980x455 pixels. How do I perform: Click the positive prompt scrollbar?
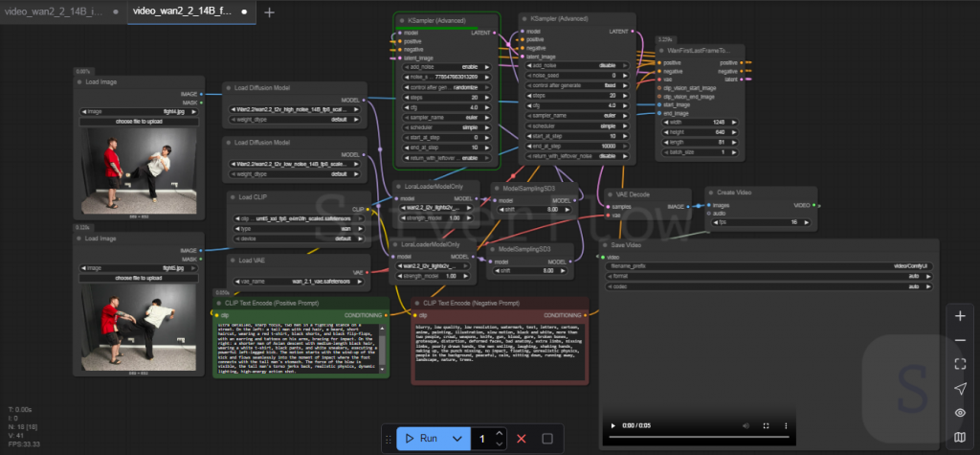[x=383, y=350]
